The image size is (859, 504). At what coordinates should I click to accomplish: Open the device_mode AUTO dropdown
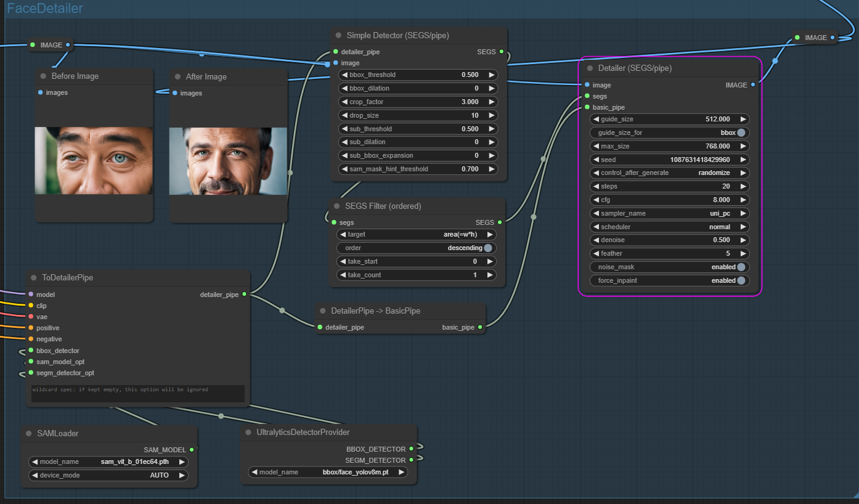[x=108, y=475]
